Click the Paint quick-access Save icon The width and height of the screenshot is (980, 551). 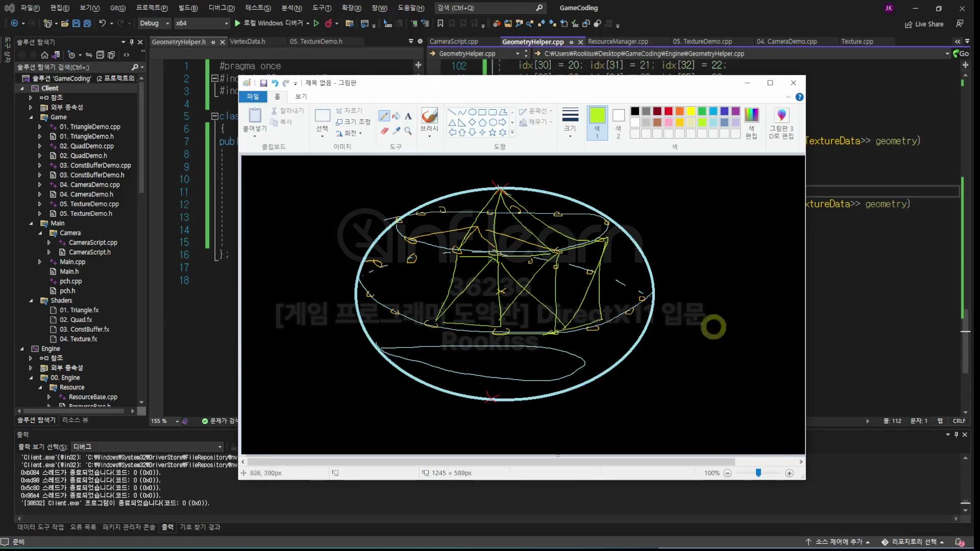click(x=263, y=83)
